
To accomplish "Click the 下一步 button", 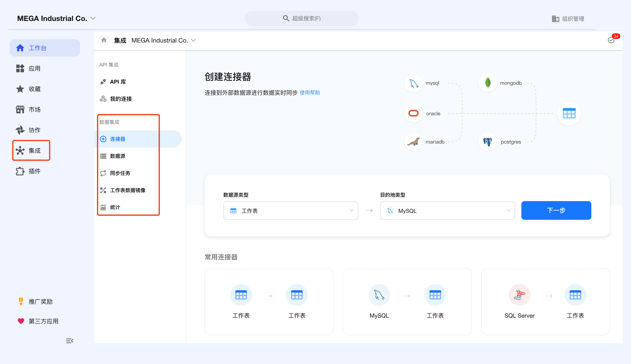I will pyautogui.click(x=556, y=210).
